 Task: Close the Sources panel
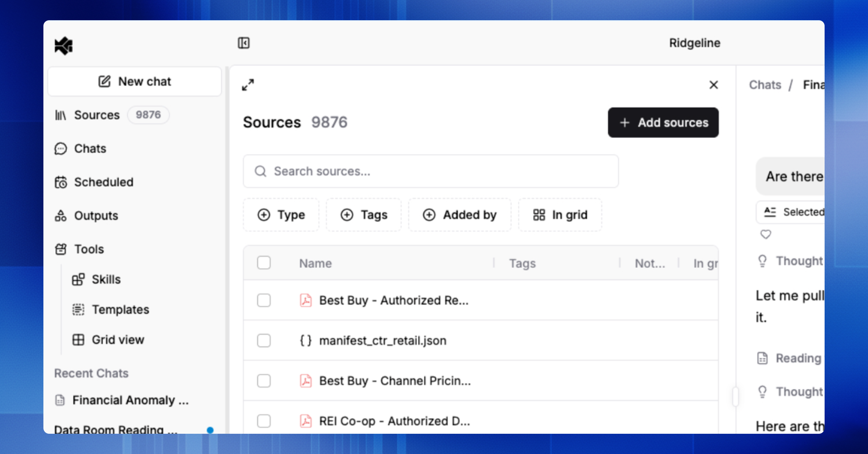(713, 85)
